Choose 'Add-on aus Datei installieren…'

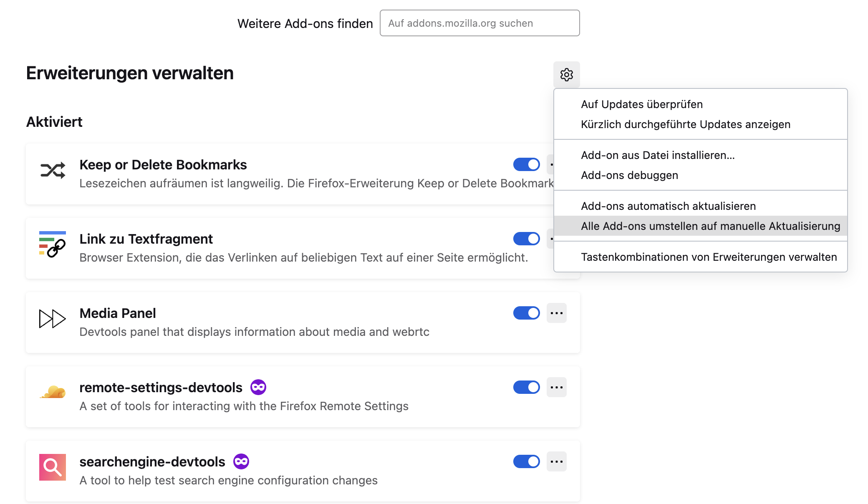[x=657, y=155]
